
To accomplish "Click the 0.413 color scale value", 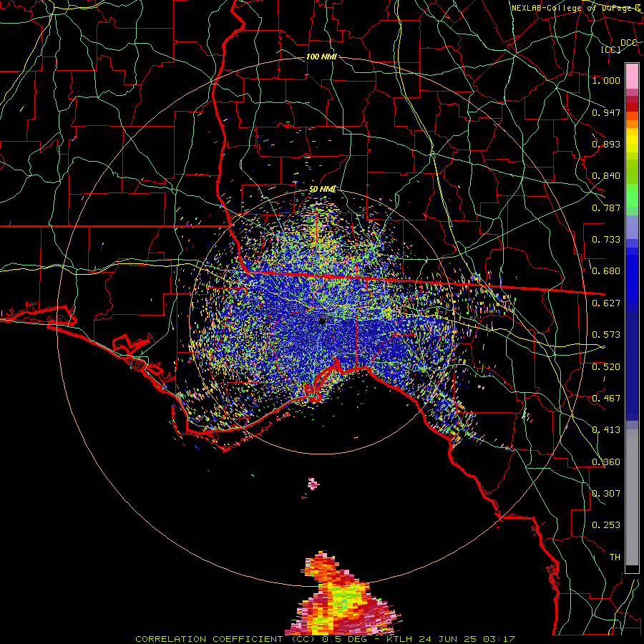I will click(606, 430).
